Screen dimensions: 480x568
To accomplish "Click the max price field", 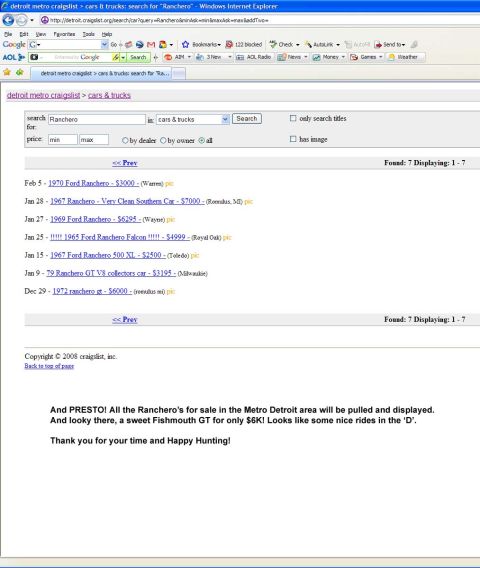I will pos(94,139).
